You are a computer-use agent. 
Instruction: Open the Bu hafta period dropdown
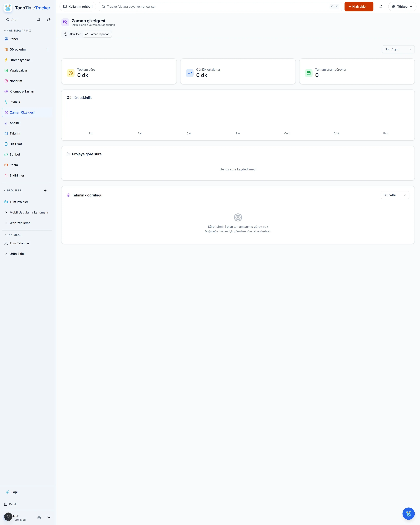point(395,195)
